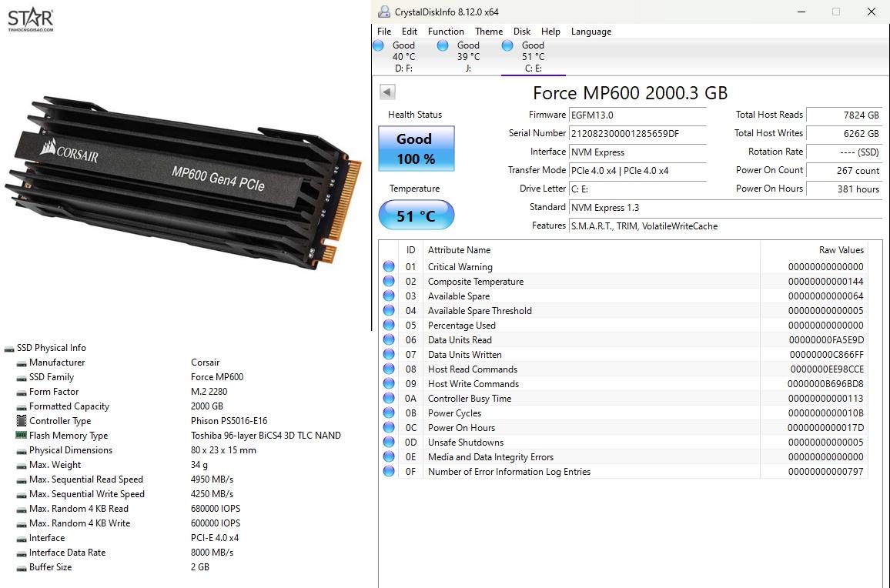Click the previous disk arrow button
890x588 pixels.
point(387,92)
